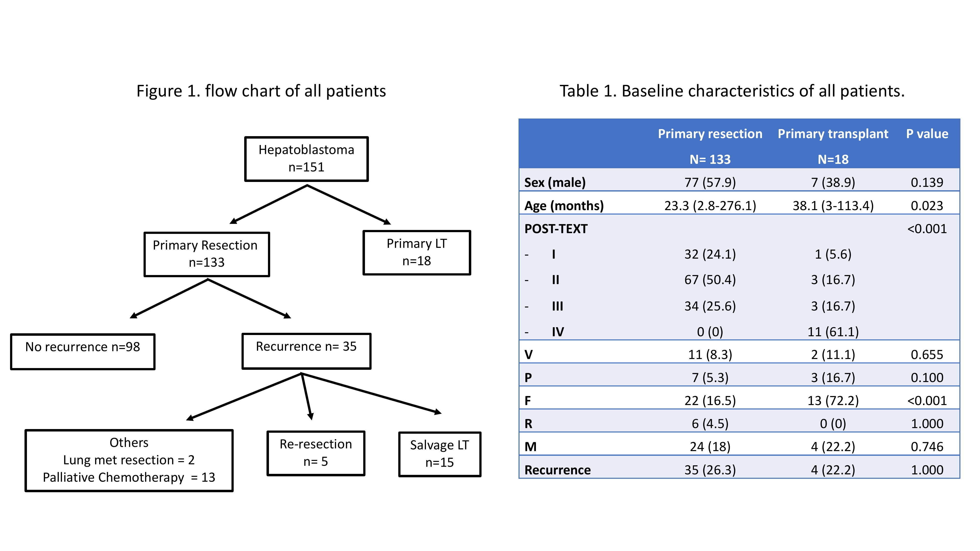This screenshot has height=551, width=980.
Task: Select the 0.023 P value cell
Action: (927, 206)
